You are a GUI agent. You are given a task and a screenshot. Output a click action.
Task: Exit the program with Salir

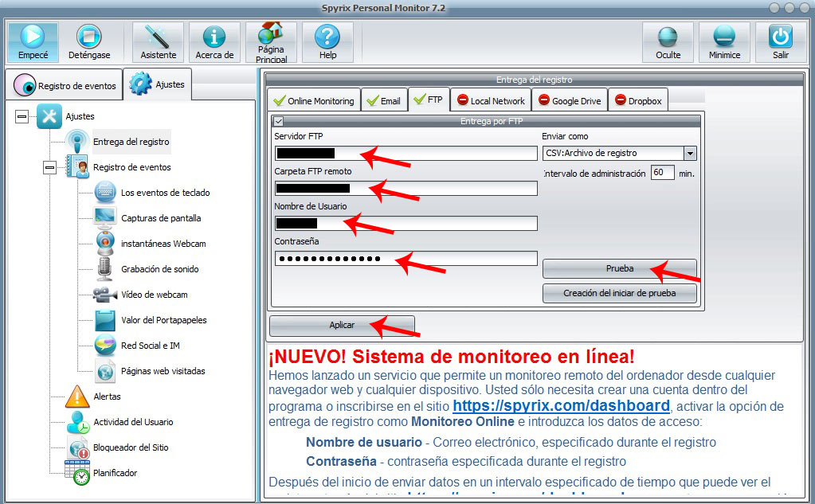coord(781,42)
